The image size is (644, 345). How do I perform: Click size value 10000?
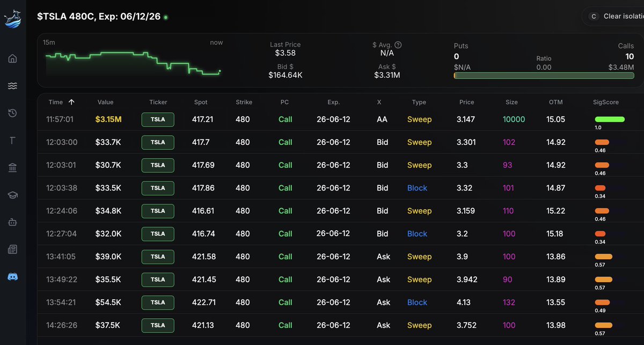pyautogui.click(x=514, y=119)
